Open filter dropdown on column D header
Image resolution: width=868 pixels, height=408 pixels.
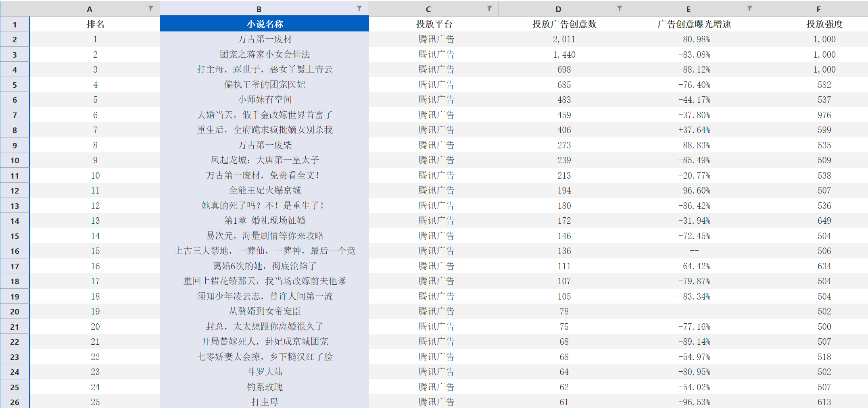(x=619, y=8)
